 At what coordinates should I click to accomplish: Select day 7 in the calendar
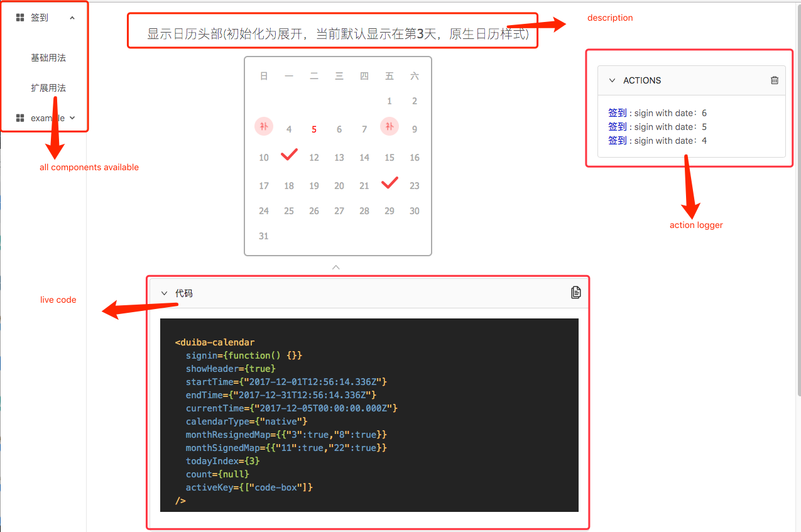pyautogui.click(x=364, y=129)
